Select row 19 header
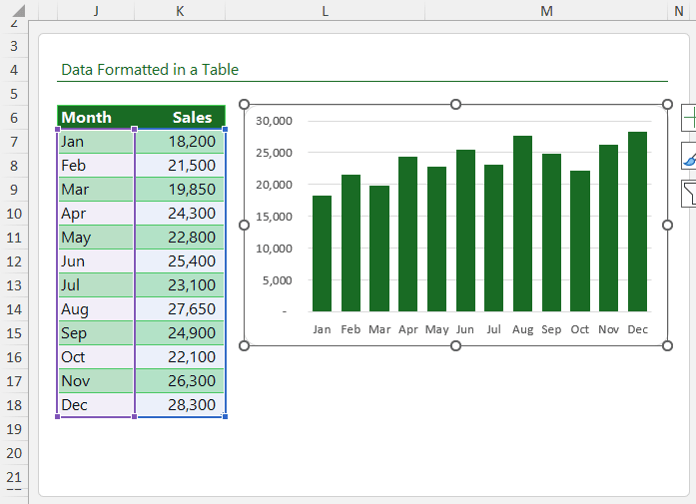 click(x=14, y=429)
